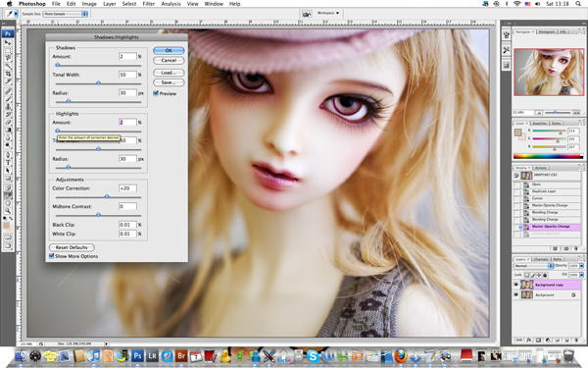This screenshot has height=368, width=588.
Task: Click the Cancel button
Action: tap(169, 61)
